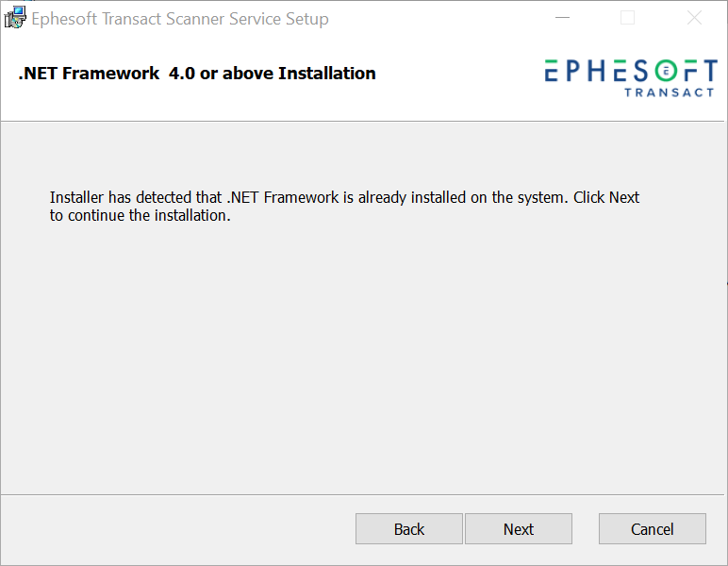Image resolution: width=728 pixels, height=566 pixels.
Task: Click the TRANSACT wordmark beneath the logo
Action: pyautogui.click(x=669, y=92)
